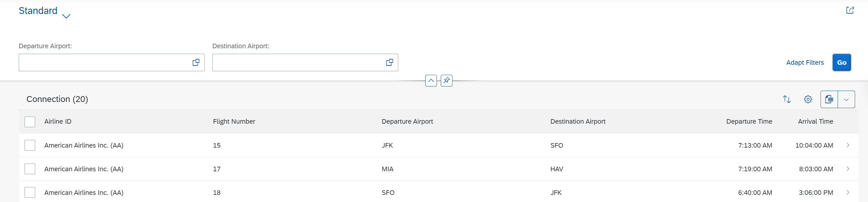Expand the export options dropdown arrow
This screenshot has width=868, height=202.
[x=846, y=99]
